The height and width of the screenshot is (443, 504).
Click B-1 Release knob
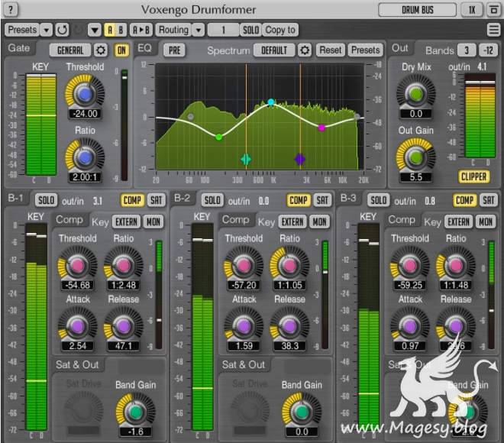[x=124, y=326]
